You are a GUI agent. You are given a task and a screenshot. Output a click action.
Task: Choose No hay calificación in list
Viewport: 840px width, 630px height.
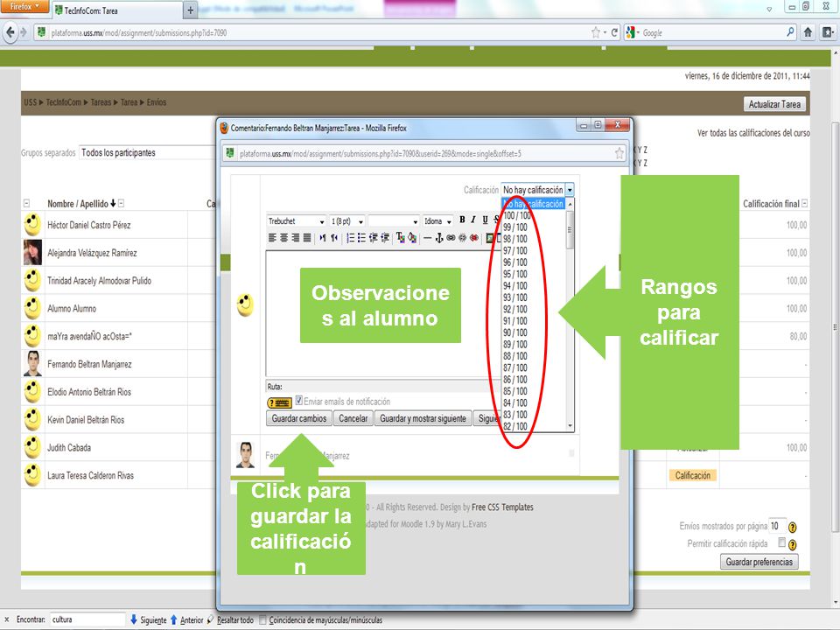[533, 204]
